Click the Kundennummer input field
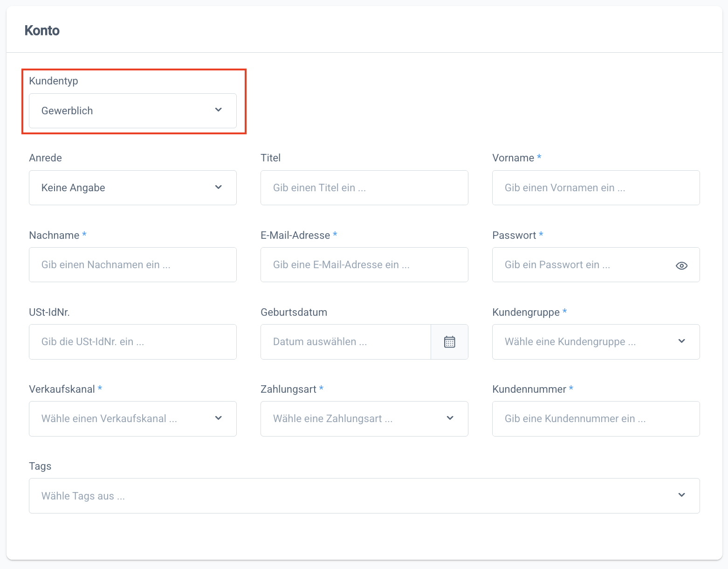 pos(595,419)
